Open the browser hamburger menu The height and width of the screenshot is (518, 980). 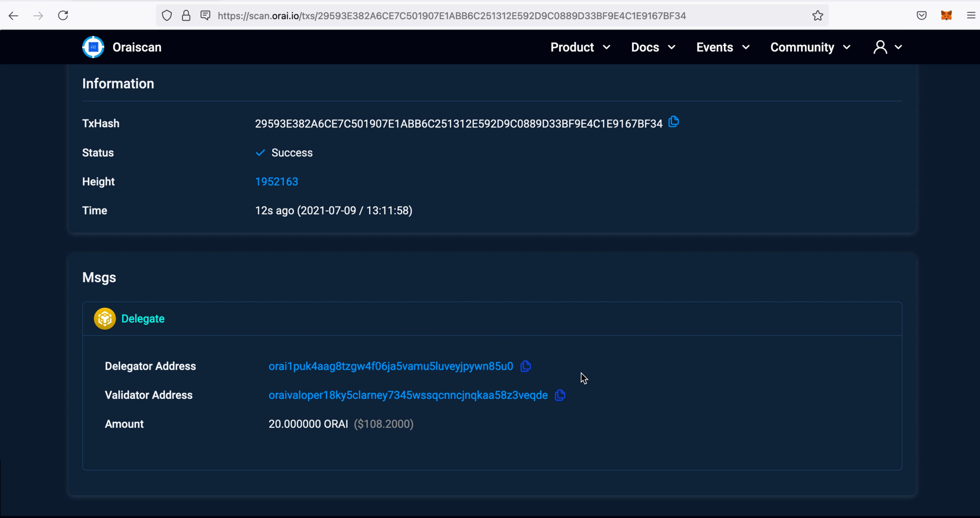click(x=971, y=15)
